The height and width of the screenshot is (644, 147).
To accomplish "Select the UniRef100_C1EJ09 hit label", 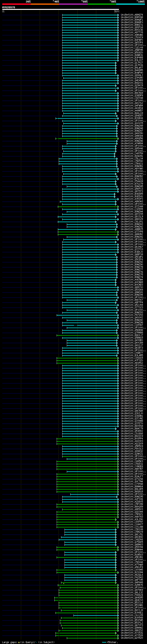I will click(132, 47).
